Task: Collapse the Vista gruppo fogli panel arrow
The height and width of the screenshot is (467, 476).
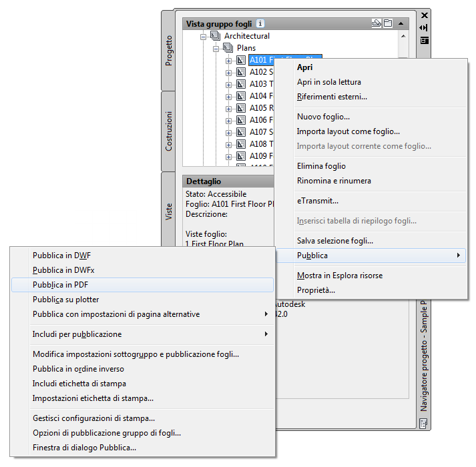Action: [401, 23]
